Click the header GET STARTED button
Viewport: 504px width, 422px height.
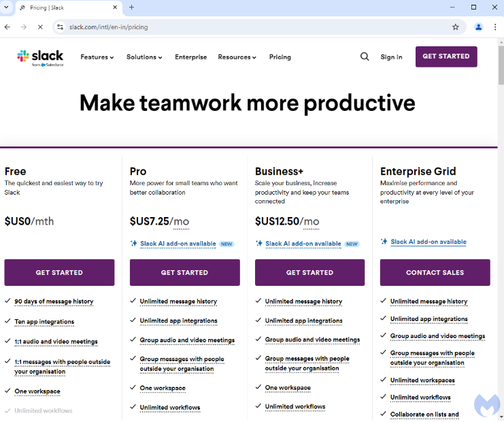(x=446, y=56)
